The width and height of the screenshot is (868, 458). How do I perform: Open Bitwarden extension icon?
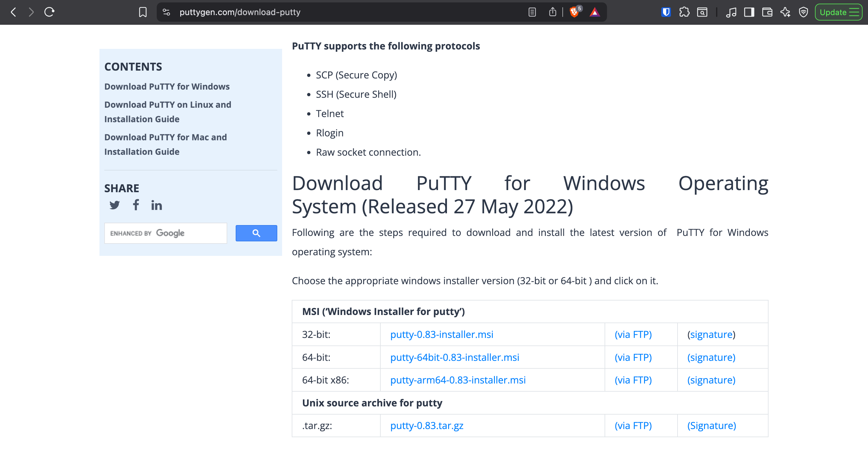(x=666, y=12)
